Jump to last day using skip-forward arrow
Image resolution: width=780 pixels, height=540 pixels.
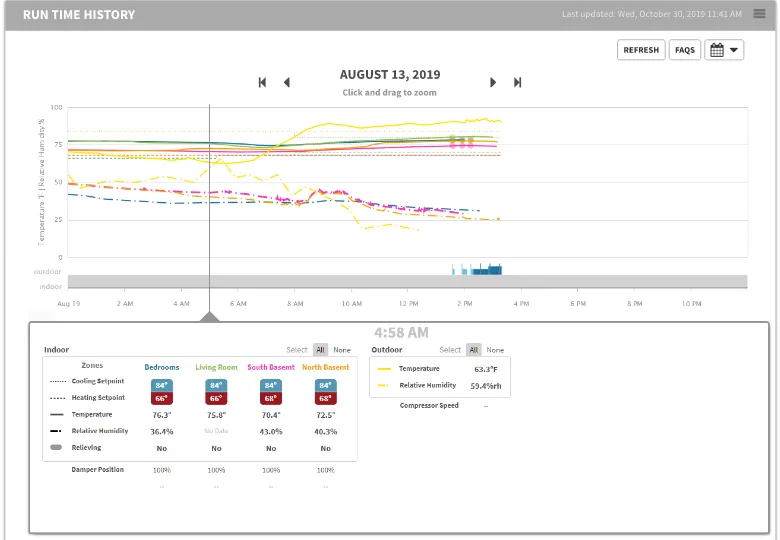(517, 83)
